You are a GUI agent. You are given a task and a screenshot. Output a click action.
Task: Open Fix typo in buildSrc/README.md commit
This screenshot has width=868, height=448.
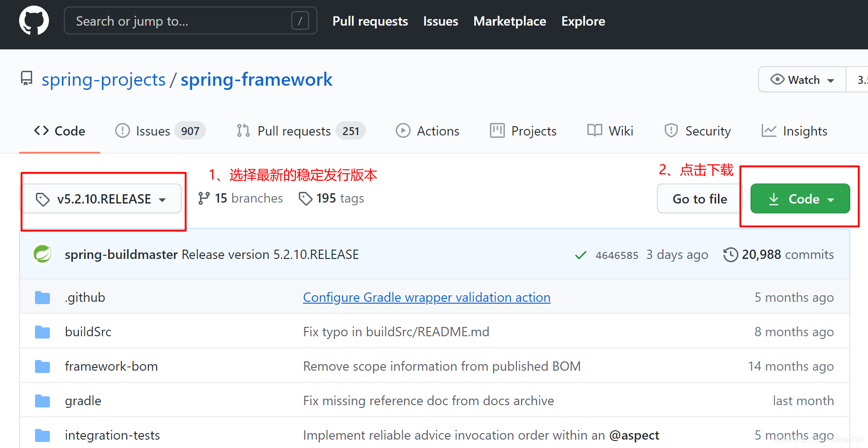396,332
